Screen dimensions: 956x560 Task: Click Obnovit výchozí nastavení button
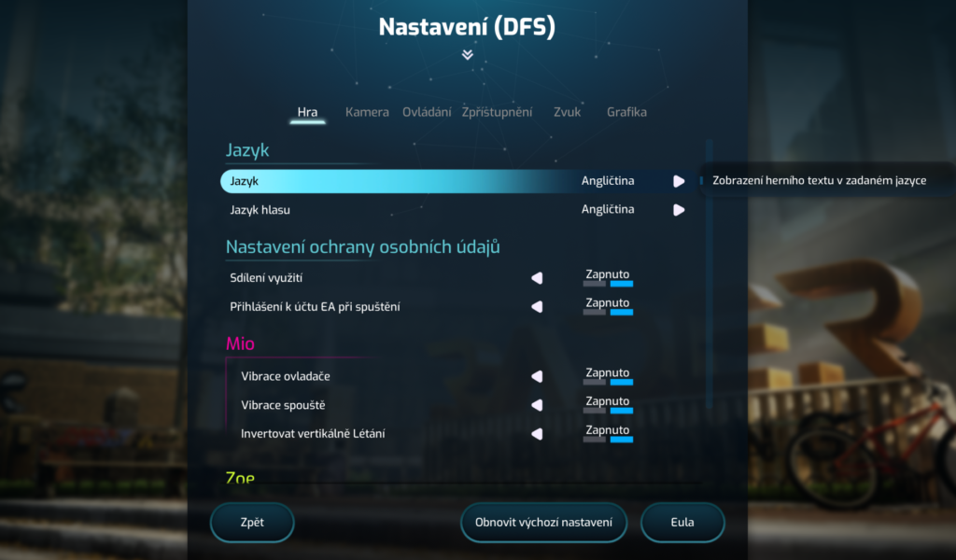544,523
